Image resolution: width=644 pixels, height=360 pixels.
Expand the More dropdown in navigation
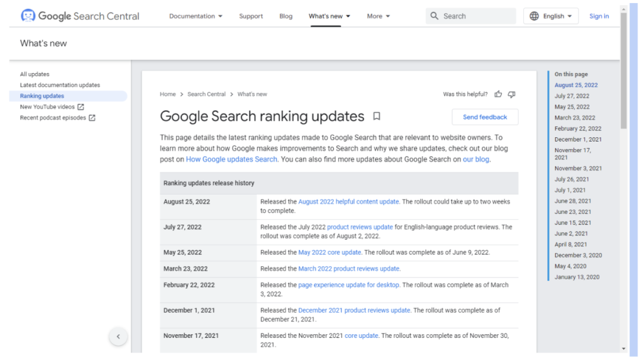point(378,16)
